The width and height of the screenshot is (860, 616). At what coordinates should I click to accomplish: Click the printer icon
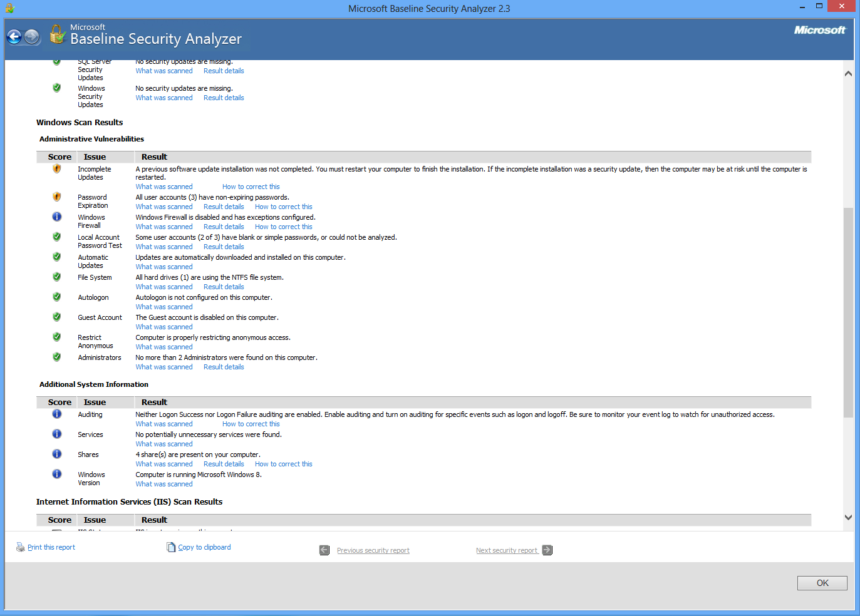(x=21, y=547)
